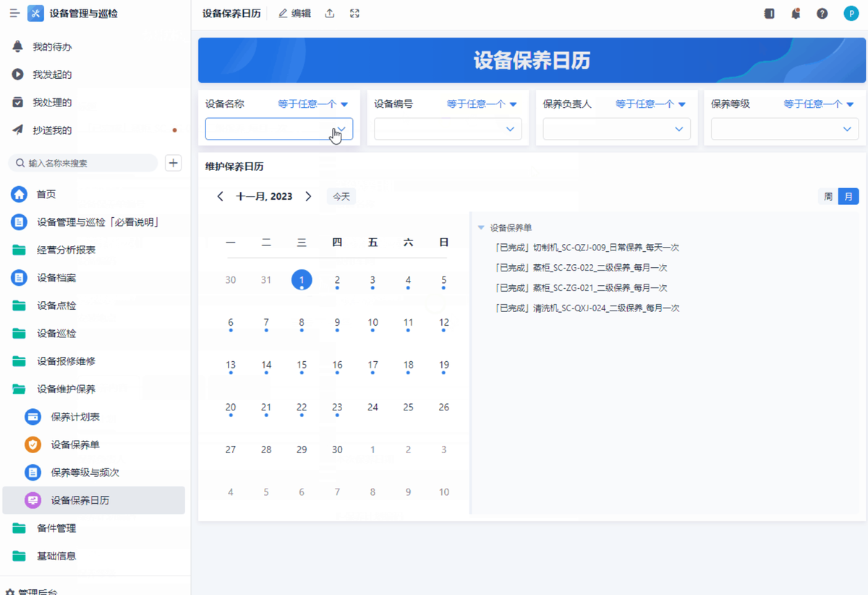The image size is (868, 595).
Task: Open record 切制机_SC-QZJ-009_日常保养_每天一次
Action: [587, 248]
